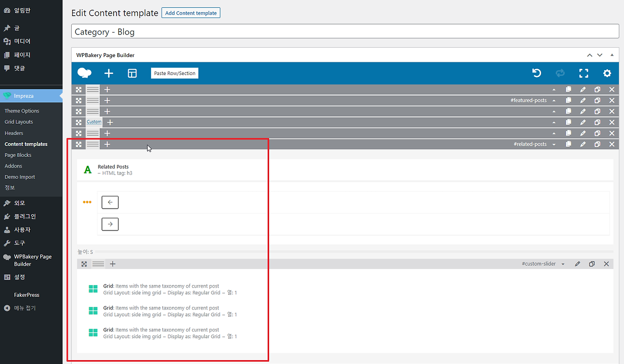Add a column to #related-posts row
This screenshot has height=364, width=624.
click(107, 144)
